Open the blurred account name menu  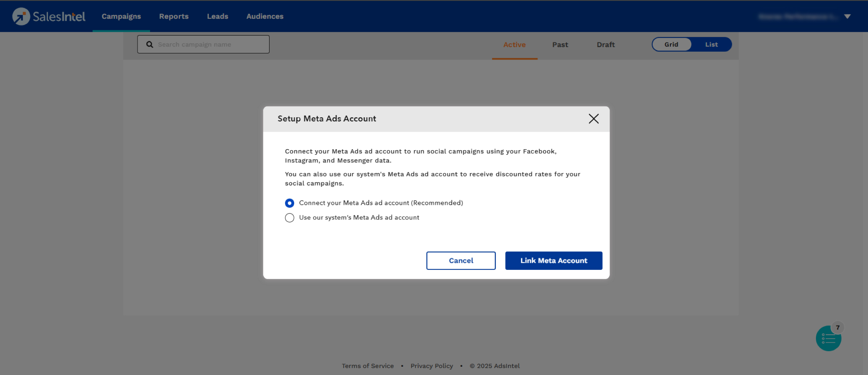tap(797, 17)
